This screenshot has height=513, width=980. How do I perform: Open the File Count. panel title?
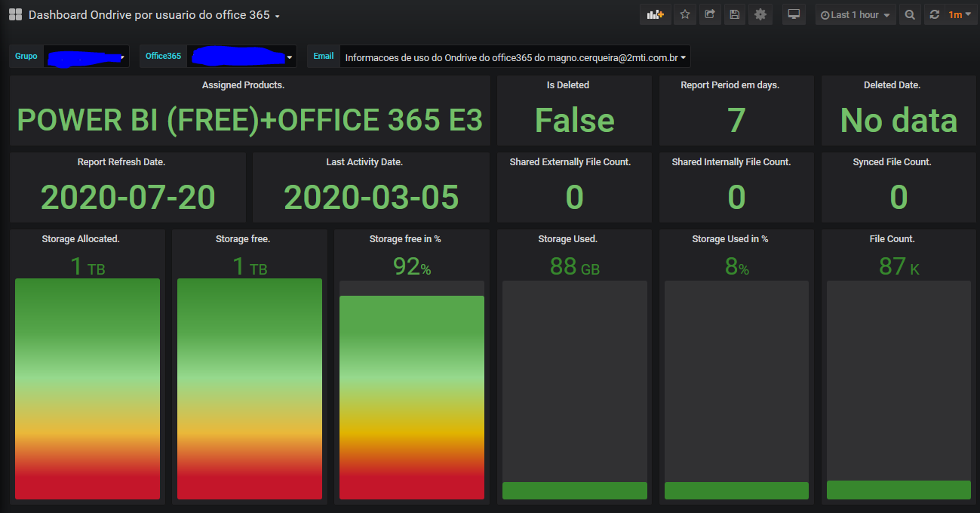[892, 239]
